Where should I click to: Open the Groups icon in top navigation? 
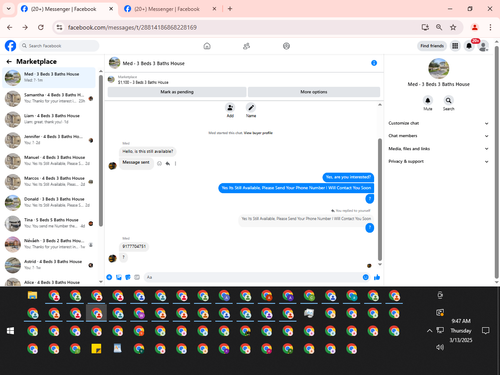[286, 46]
